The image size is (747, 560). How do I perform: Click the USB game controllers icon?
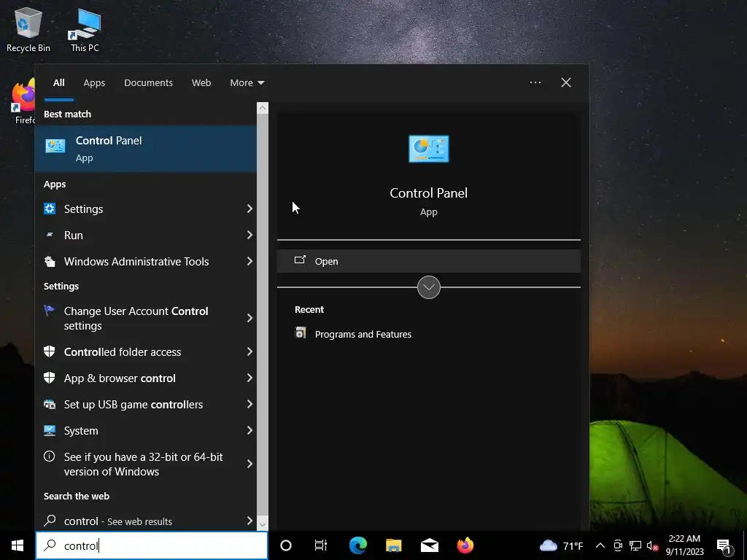50,404
